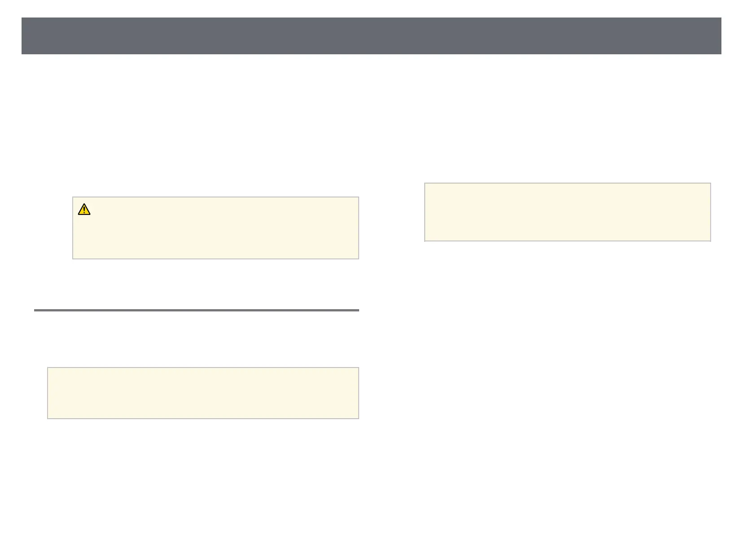
Task: Tap the exclamation mark warning icon
Action: pos(84,210)
